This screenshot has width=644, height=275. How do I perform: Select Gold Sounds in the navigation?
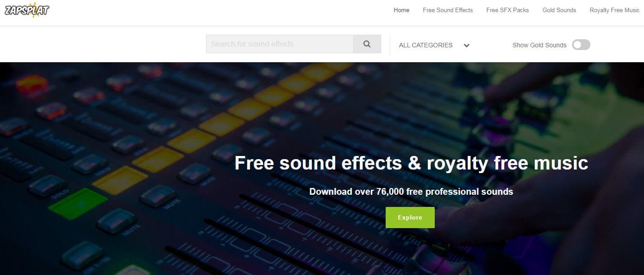click(559, 10)
